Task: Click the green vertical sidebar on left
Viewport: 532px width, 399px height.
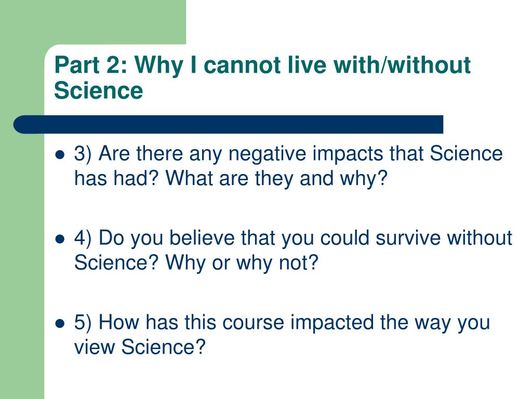Action: 22,258
